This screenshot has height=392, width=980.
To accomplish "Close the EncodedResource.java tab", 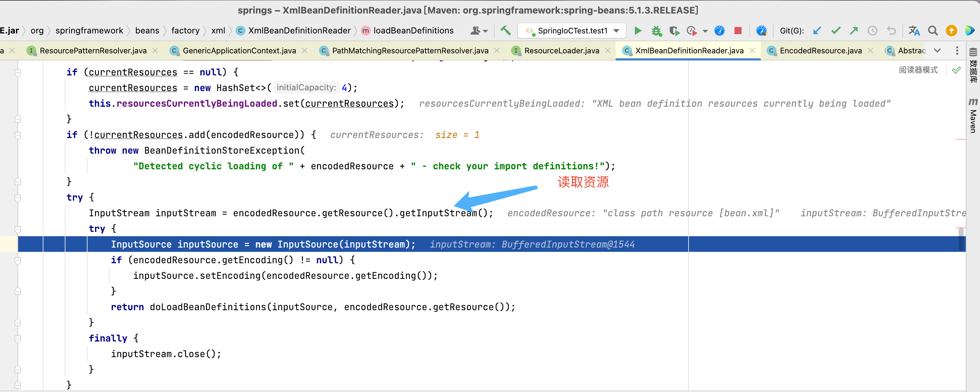I will [x=870, y=51].
